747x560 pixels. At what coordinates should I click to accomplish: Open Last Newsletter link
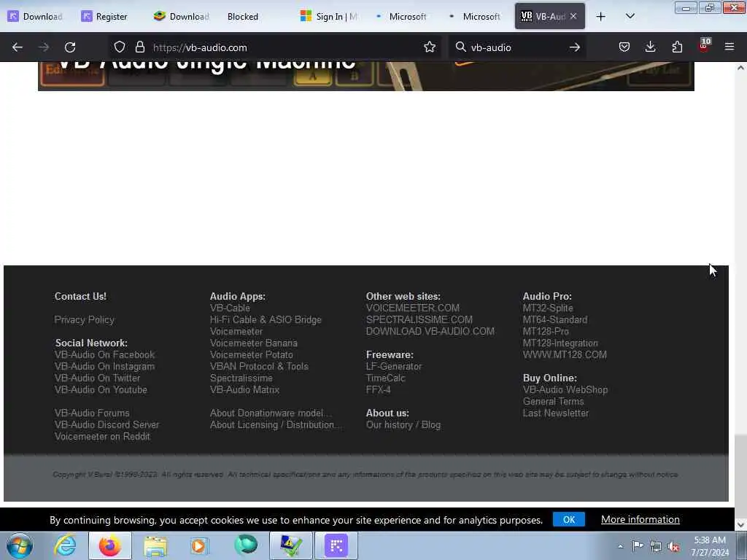pyautogui.click(x=555, y=413)
